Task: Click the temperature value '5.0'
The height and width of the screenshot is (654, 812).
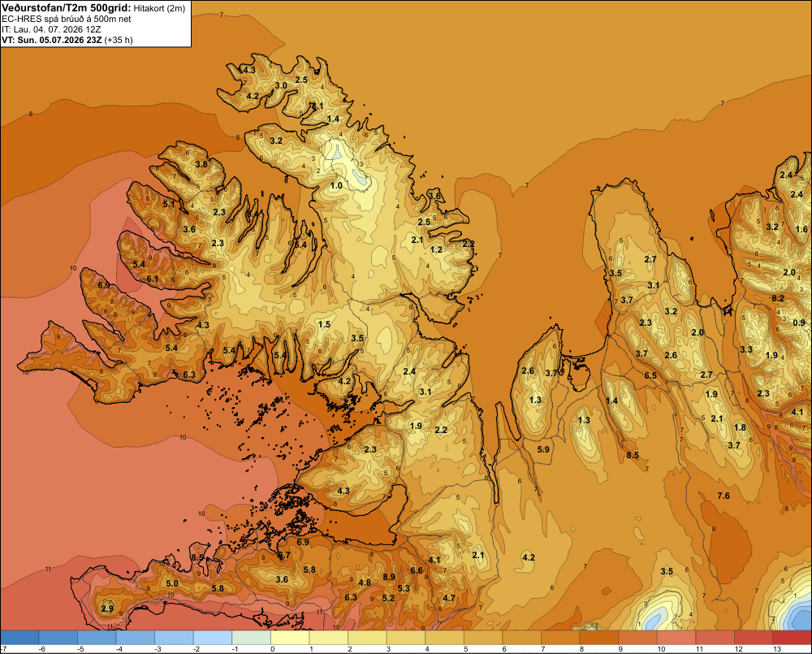Action: click(172, 583)
